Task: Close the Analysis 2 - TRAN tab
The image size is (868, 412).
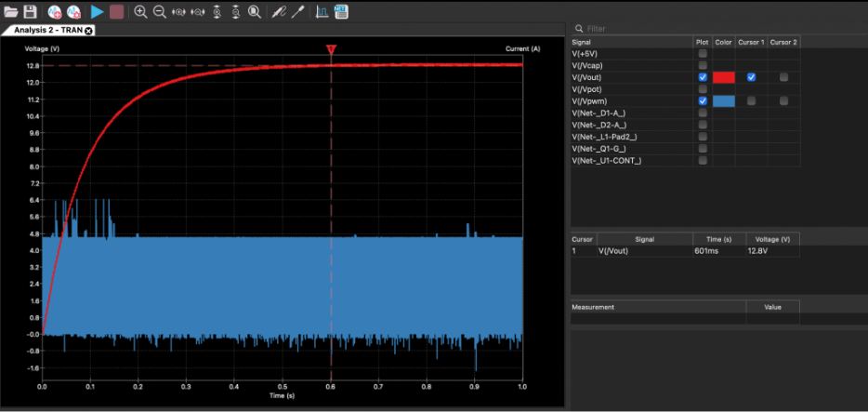Action: pyautogui.click(x=88, y=31)
